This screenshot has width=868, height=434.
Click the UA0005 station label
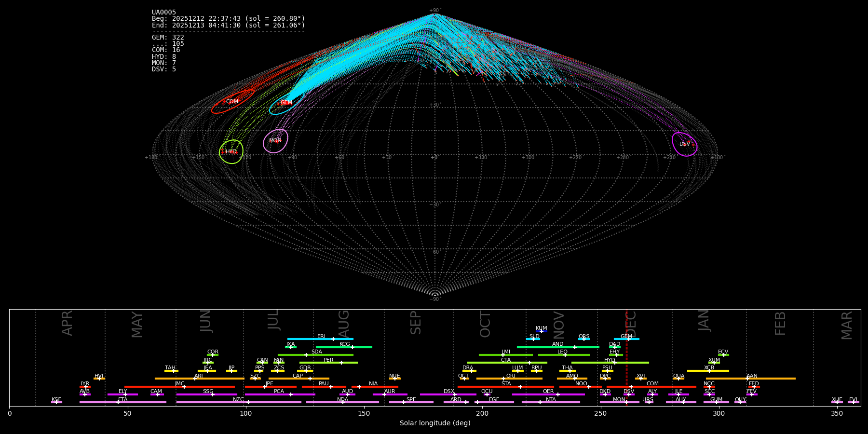coord(164,13)
